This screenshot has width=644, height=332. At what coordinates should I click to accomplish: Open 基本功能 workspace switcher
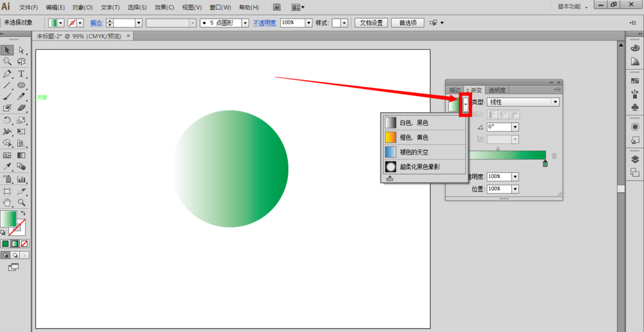coord(573,7)
